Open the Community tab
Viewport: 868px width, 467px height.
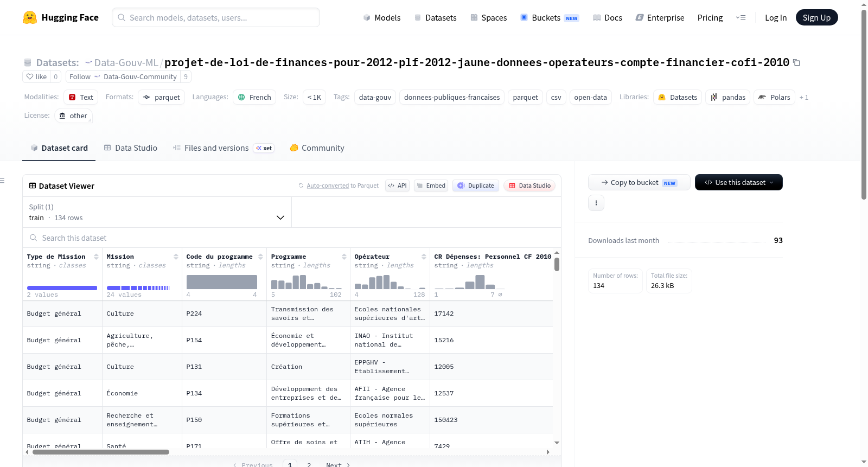click(x=317, y=148)
